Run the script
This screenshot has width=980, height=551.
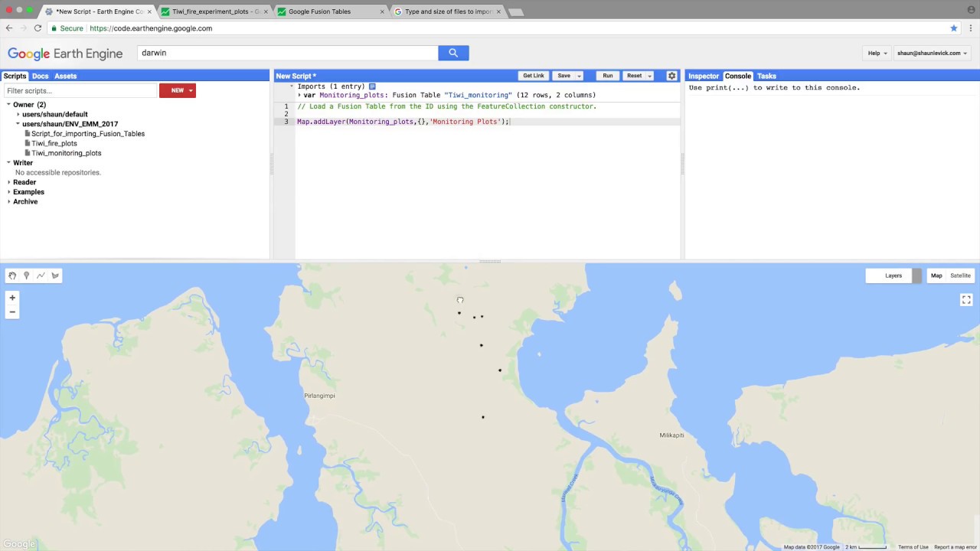pos(607,76)
